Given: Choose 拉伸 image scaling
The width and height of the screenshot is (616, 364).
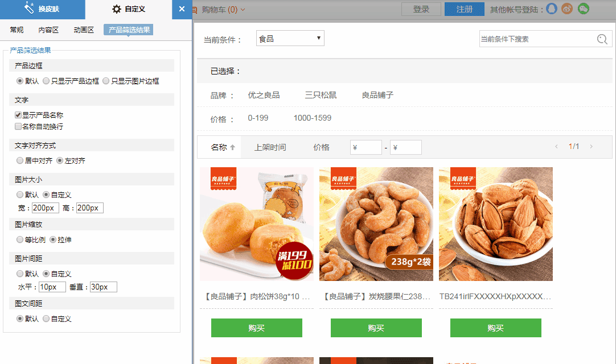Looking at the screenshot, I should 52,239.
